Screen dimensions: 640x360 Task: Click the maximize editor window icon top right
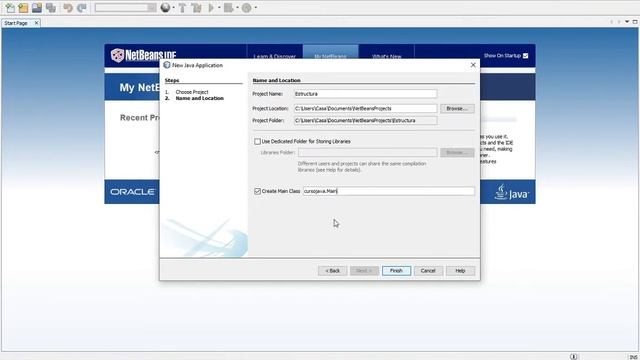635,22
